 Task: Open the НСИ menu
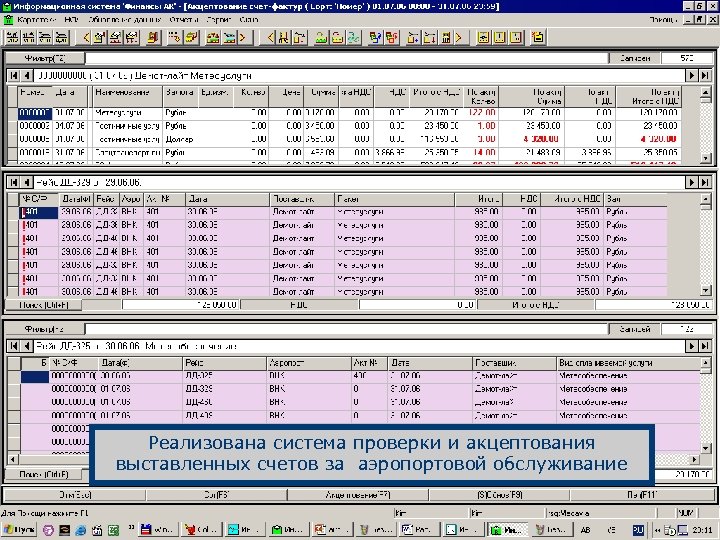[72, 20]
